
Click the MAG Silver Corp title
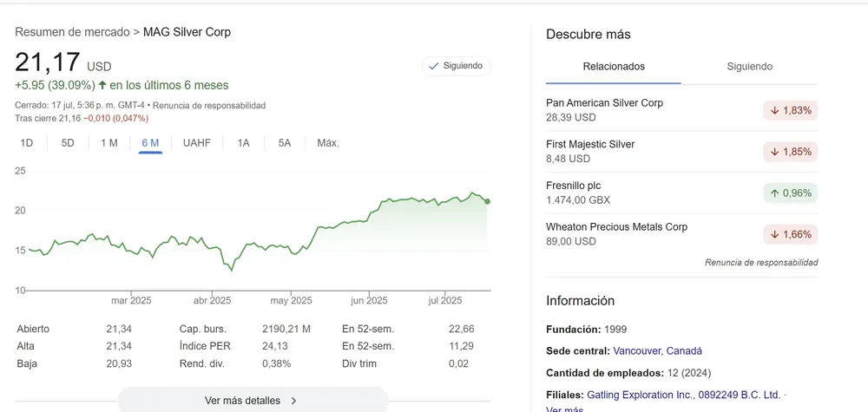187,32
